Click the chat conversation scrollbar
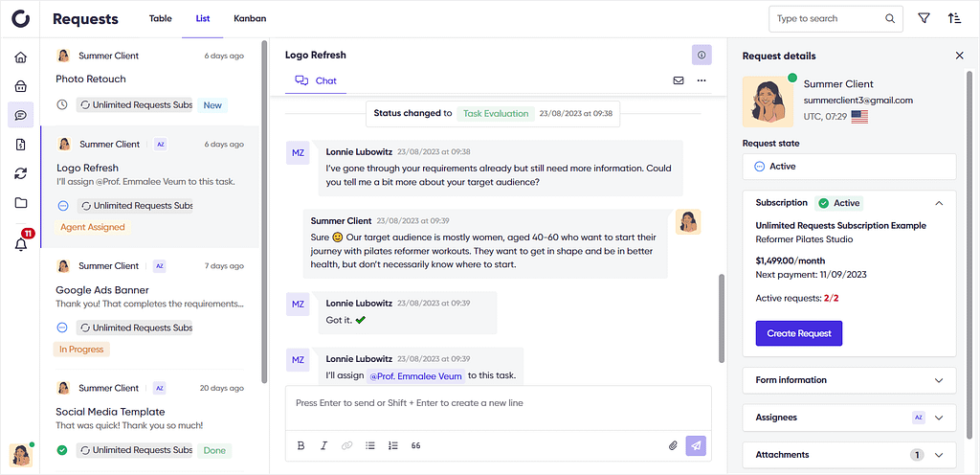Viewport: 980px width, 475px height. [x=722, y=319]
